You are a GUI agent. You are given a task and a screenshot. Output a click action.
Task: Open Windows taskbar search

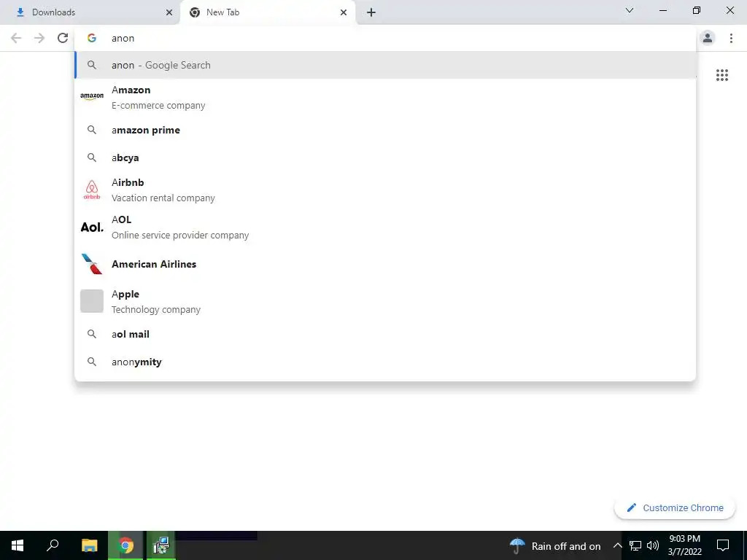pos(53,545)
